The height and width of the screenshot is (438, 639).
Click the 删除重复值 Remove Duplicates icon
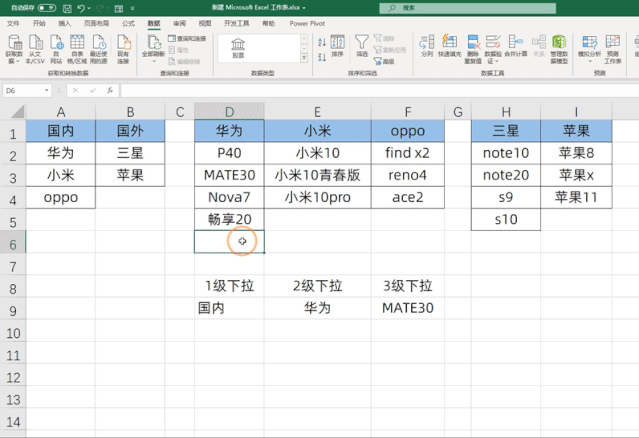click(x=473, y=49)
